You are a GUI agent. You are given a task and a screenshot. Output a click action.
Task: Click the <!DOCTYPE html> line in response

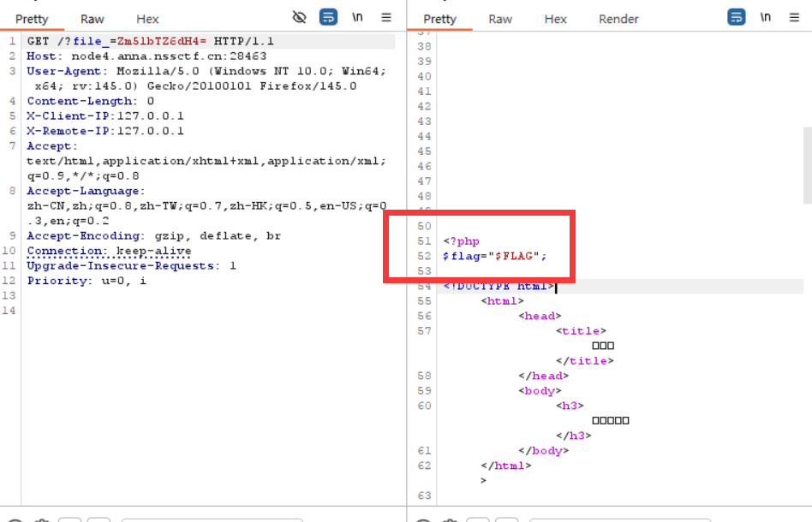(499, 286)
